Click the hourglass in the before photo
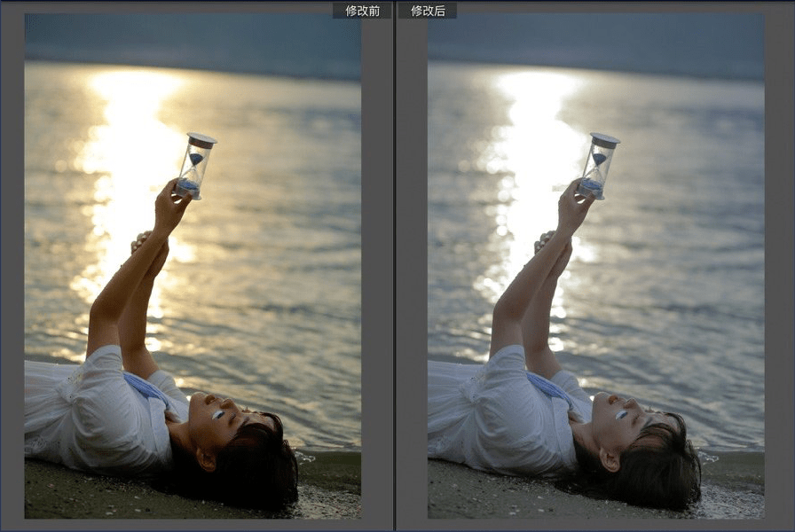This screenshot has height=532, width=795. coord(195,166)
